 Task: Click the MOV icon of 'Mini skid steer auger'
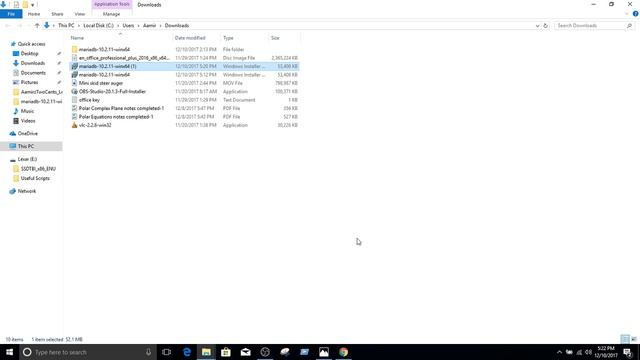[74, 83]
